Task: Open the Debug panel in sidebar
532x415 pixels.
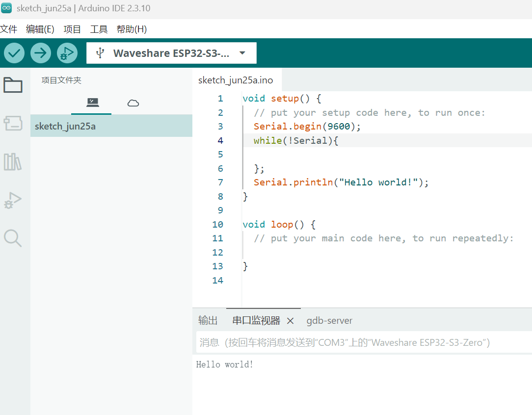Action: [x=13, y=200]
